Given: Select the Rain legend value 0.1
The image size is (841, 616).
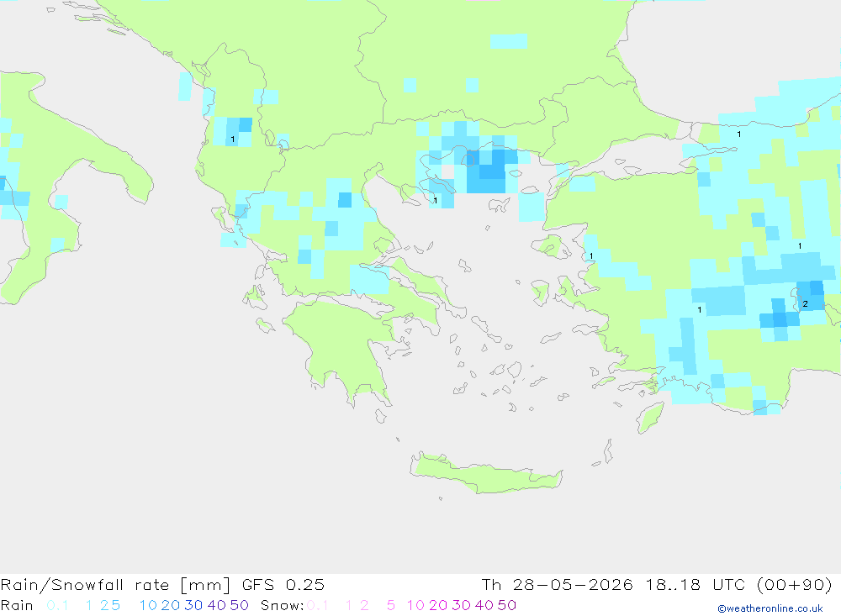Looking at the screenshot, I should [57, 605].
